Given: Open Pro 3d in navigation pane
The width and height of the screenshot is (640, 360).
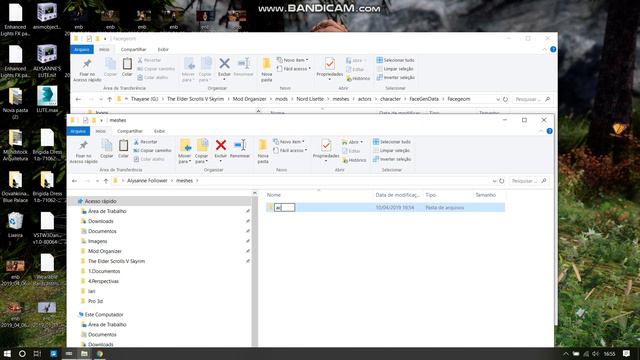Looking at the screenshot, I should (x=95, y=301).
